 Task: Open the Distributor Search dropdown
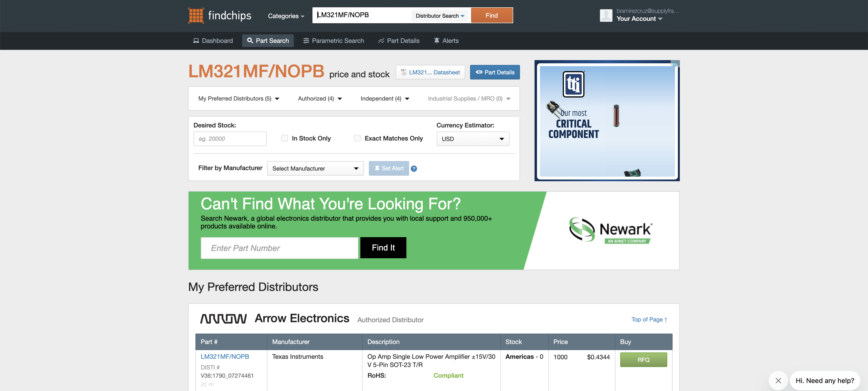tap(440, 16)
